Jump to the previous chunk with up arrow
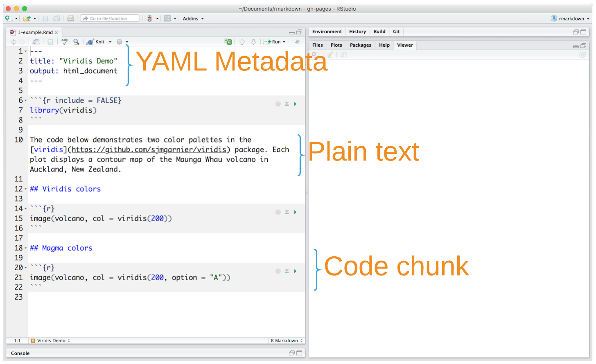 (242, 42)
